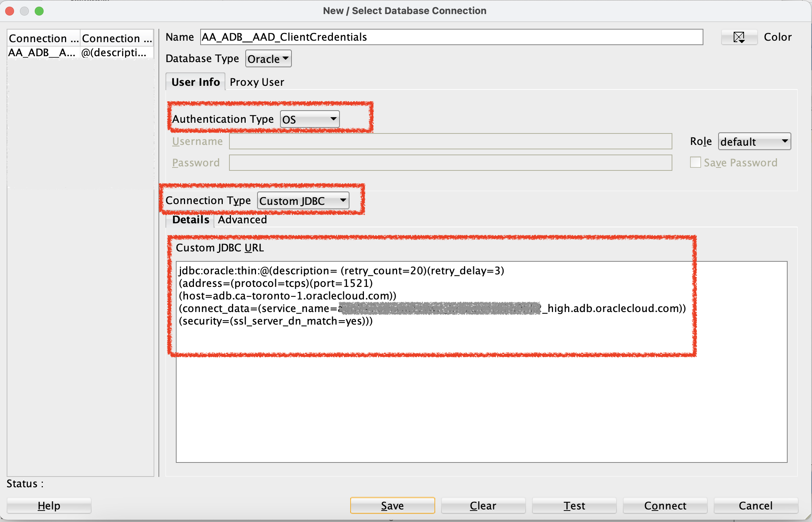Open Help for this dialog
Image resolution: width=812 pixels, height=522 pixels.
49,505
